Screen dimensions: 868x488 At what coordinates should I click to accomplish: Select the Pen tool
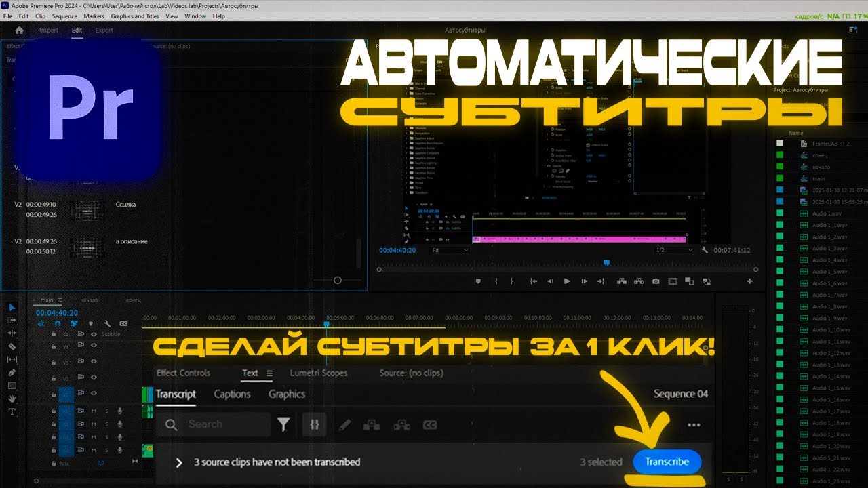point(12,372)
